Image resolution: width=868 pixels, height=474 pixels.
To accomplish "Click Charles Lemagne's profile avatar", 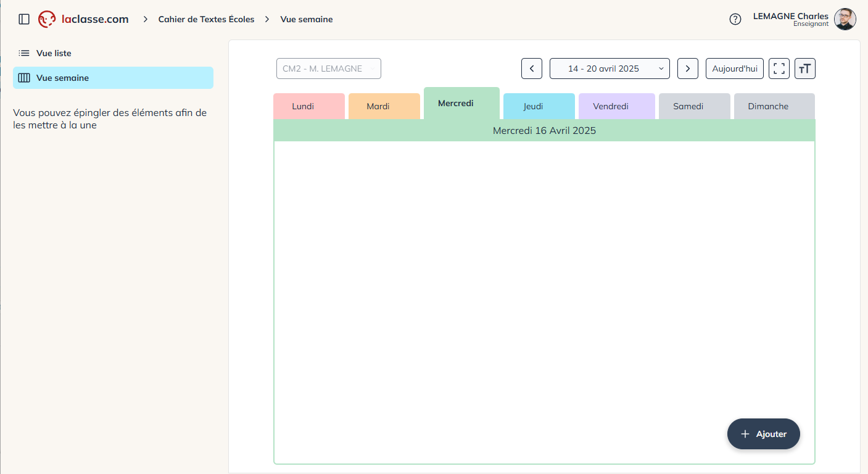I will tap(845, 19).
